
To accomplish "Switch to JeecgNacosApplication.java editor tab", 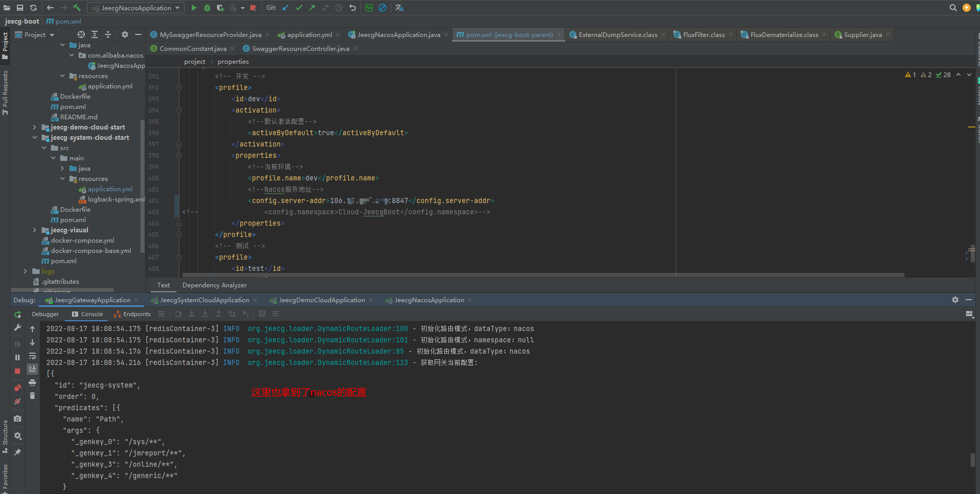I will pos(398,34).
